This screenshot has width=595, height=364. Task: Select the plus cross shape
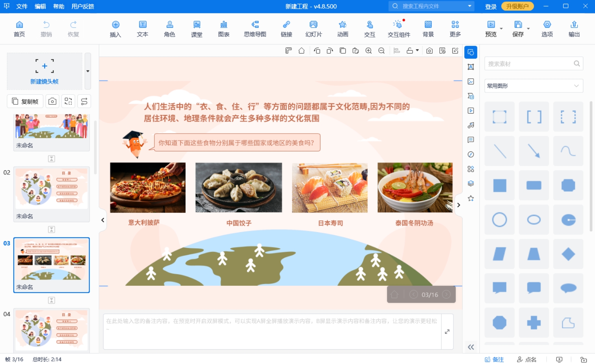tap(534, 323)
